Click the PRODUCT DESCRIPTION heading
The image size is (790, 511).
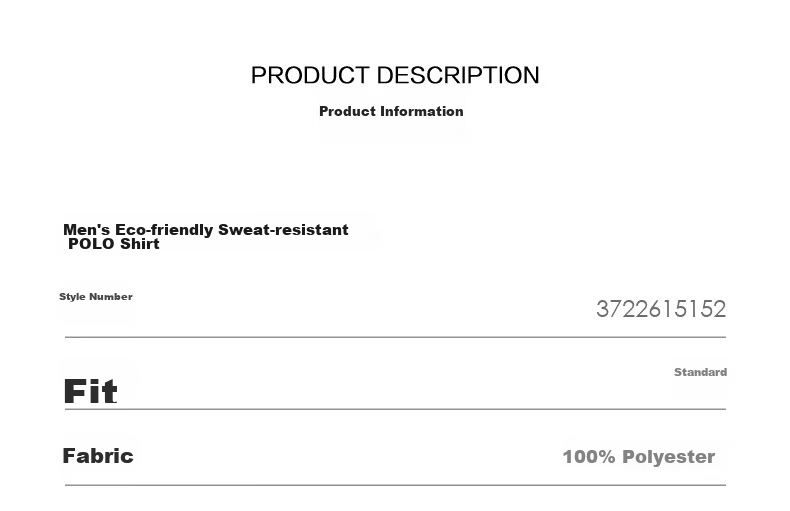[395, 76]
